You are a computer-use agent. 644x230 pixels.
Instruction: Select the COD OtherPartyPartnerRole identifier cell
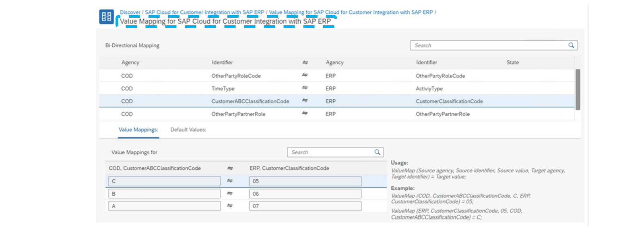(x=238, y=114)
